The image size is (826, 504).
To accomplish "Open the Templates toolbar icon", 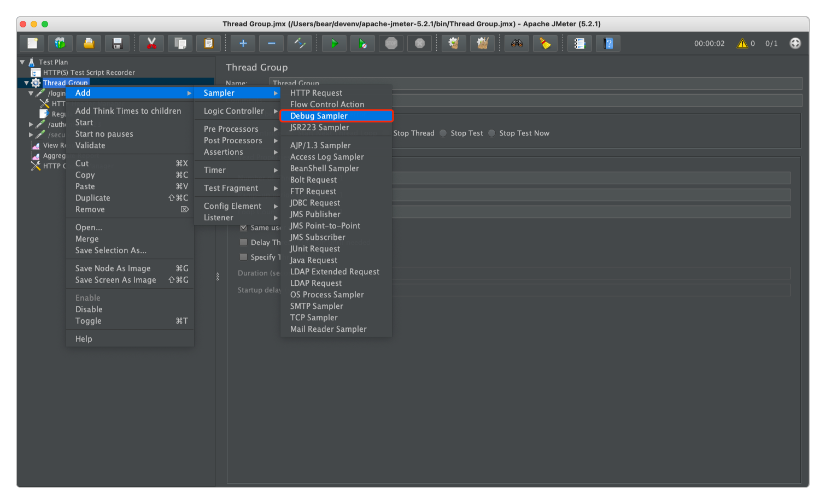I will click(60, 43).
